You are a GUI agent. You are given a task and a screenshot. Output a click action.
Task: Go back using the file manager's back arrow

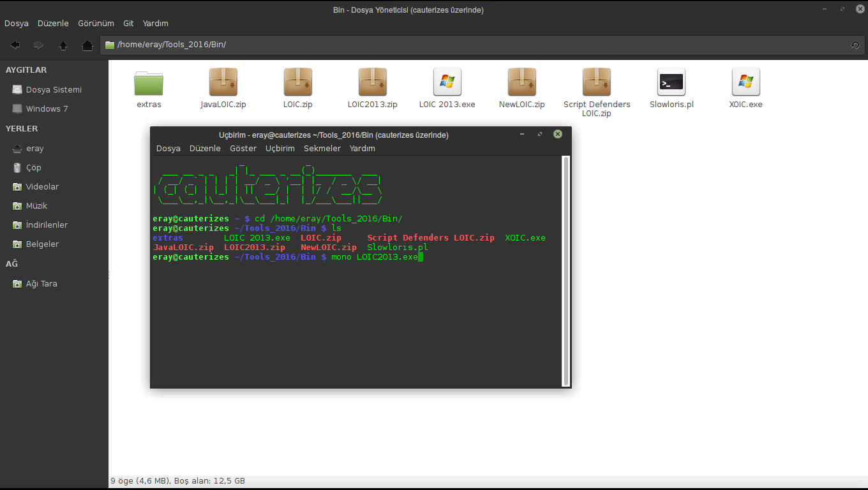[x=15, y=45]
